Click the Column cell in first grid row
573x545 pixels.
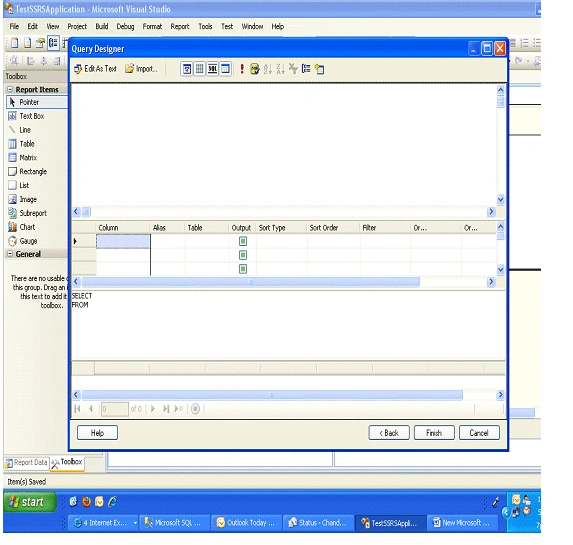[x=123, y=242]
